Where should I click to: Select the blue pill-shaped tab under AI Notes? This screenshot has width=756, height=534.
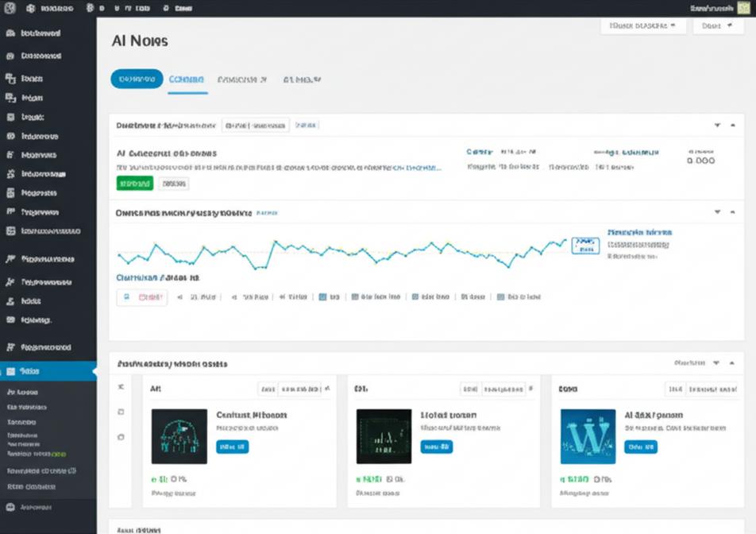[137, 79]
